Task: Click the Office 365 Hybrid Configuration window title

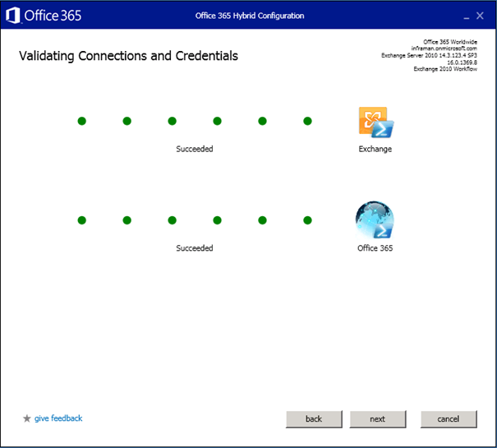Action: tap(249, 16)
